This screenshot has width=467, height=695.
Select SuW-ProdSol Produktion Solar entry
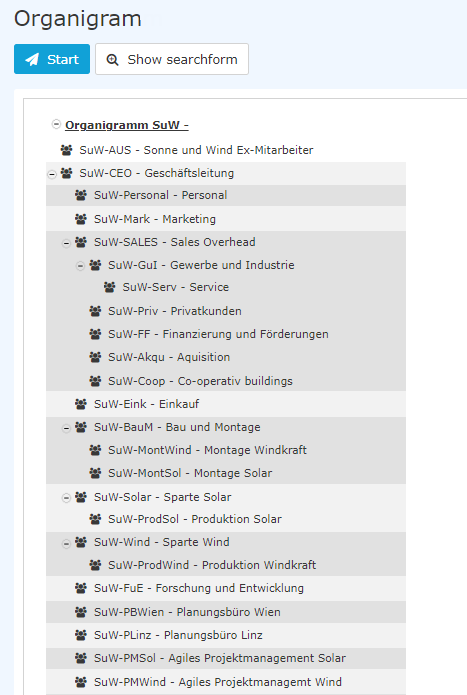point(195,519)
